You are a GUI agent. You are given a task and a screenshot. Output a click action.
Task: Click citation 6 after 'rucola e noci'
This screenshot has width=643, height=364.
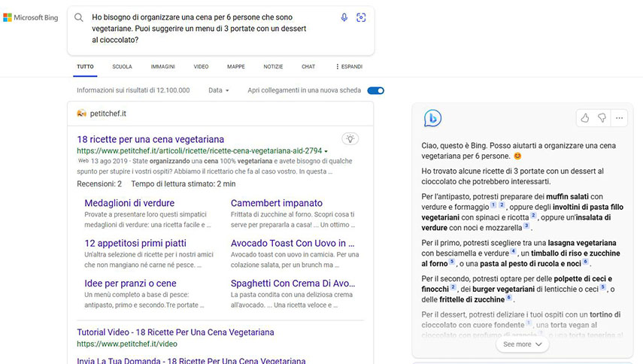[586, 262]
